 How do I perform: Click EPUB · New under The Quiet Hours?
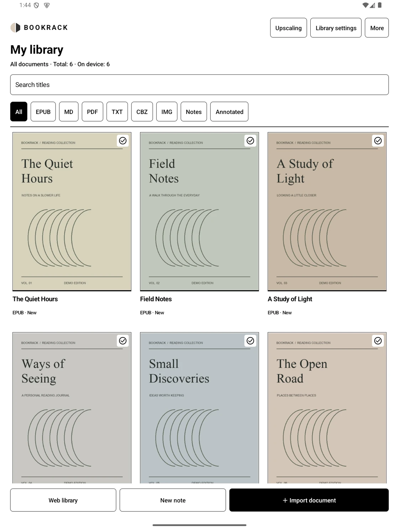pos(25,313)
